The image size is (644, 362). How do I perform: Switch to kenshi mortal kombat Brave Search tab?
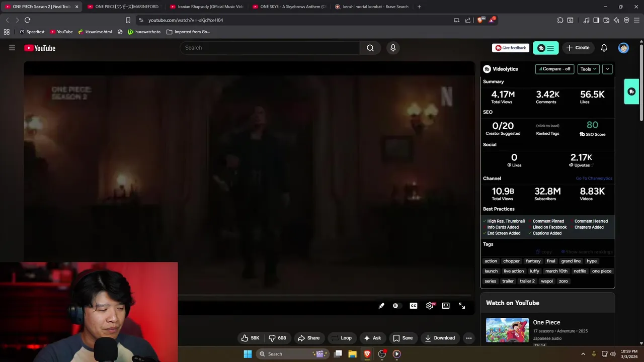pyautogui.click(x=371, y=7)
